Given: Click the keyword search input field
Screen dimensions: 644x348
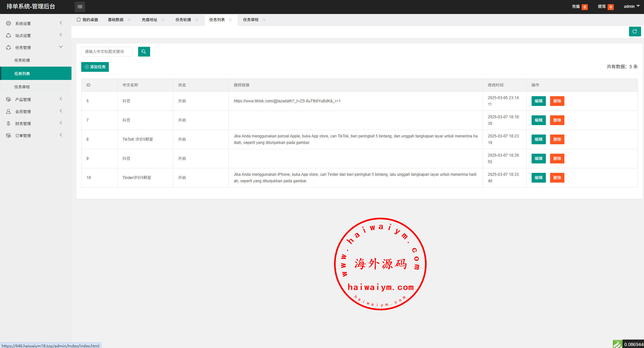Looking at the screenshot, I should click(x=107, y=52).
